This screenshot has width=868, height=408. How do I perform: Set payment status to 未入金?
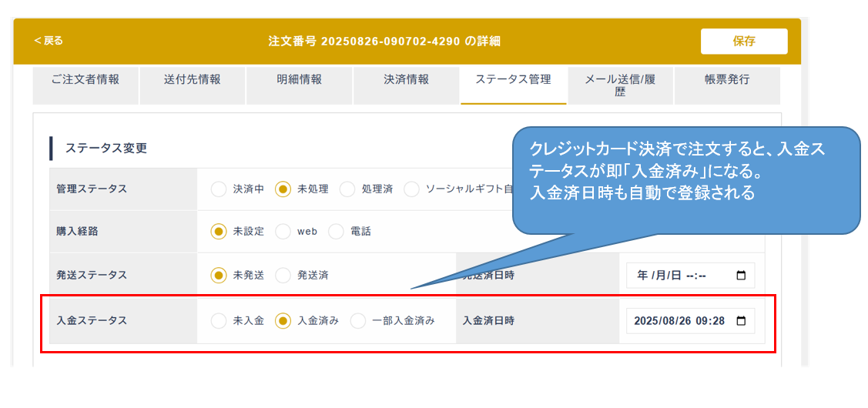coord(220,321)
